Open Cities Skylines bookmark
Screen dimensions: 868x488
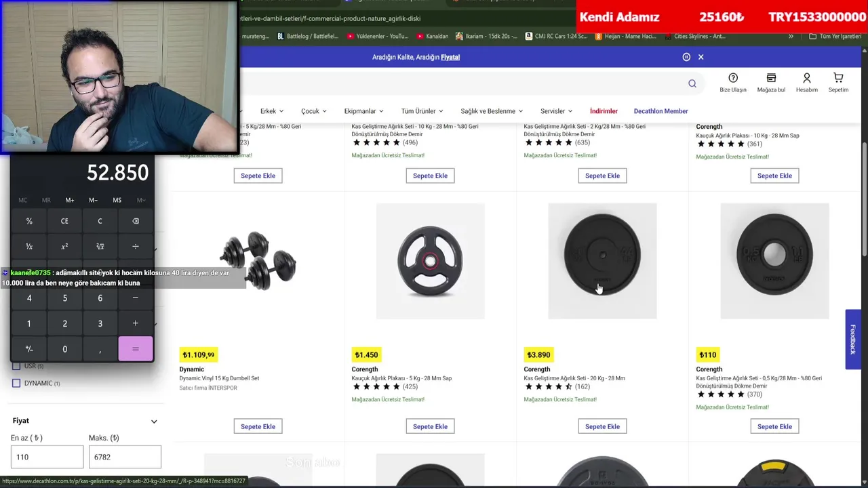click(695, 36)
